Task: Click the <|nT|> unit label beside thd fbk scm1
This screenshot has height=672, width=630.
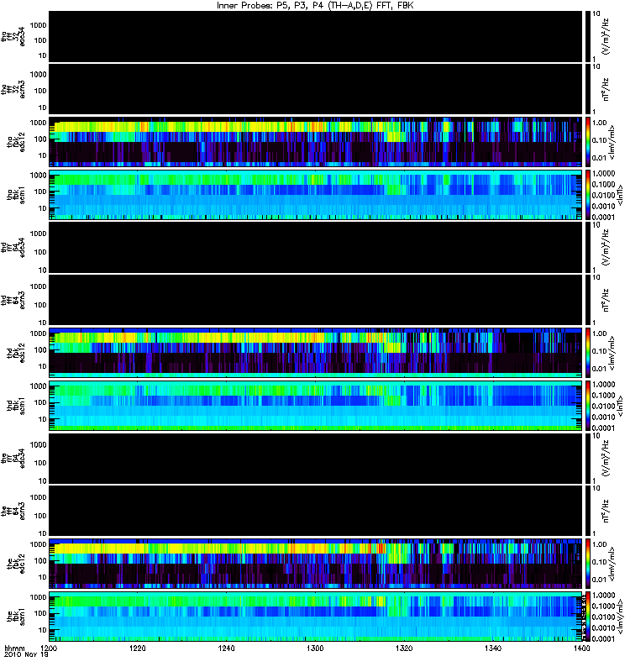Action: point(620,406)
